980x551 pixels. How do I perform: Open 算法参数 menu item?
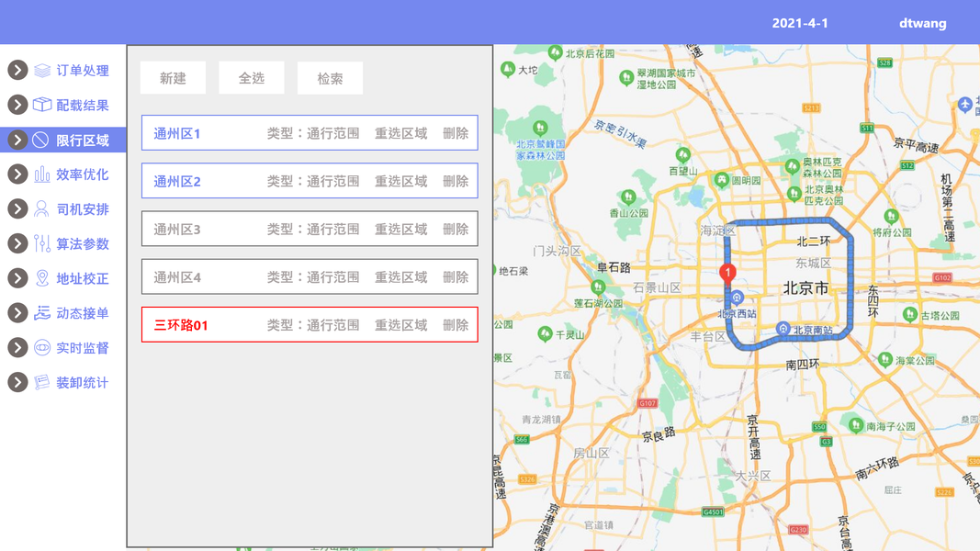click(x=83, y=243)
